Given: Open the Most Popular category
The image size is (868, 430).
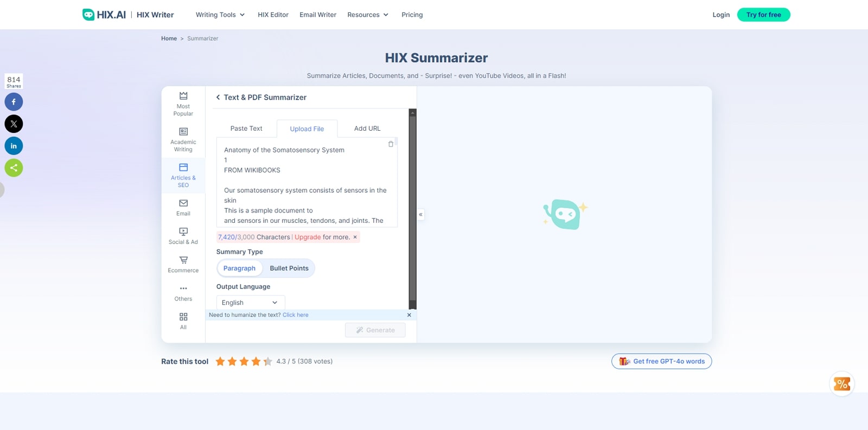Looking at the screenshot, I should (x=183, y=104).
